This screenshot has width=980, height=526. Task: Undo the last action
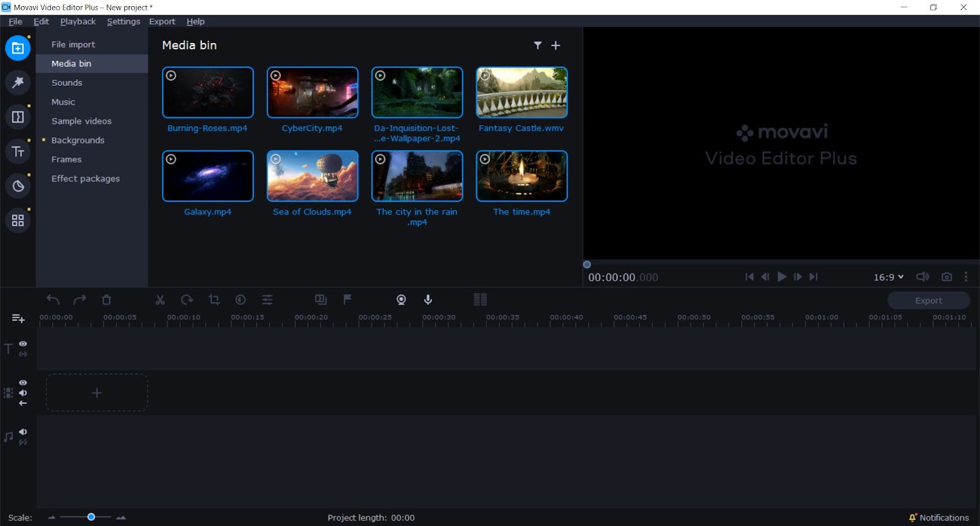pos(53,300)
